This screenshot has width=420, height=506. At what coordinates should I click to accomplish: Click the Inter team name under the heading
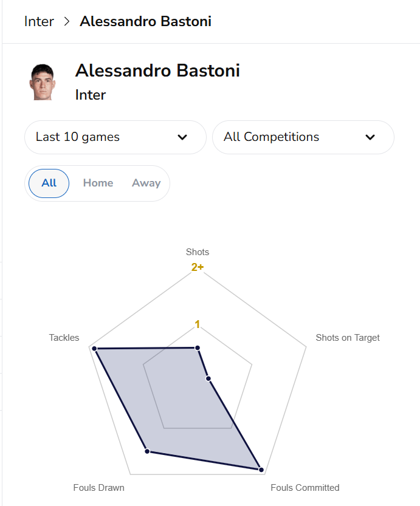[91, 95]
